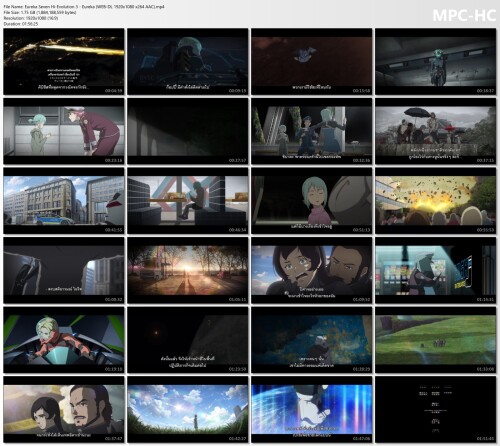Open thumbnail of lone figure under blue sky

pos(188,410)
